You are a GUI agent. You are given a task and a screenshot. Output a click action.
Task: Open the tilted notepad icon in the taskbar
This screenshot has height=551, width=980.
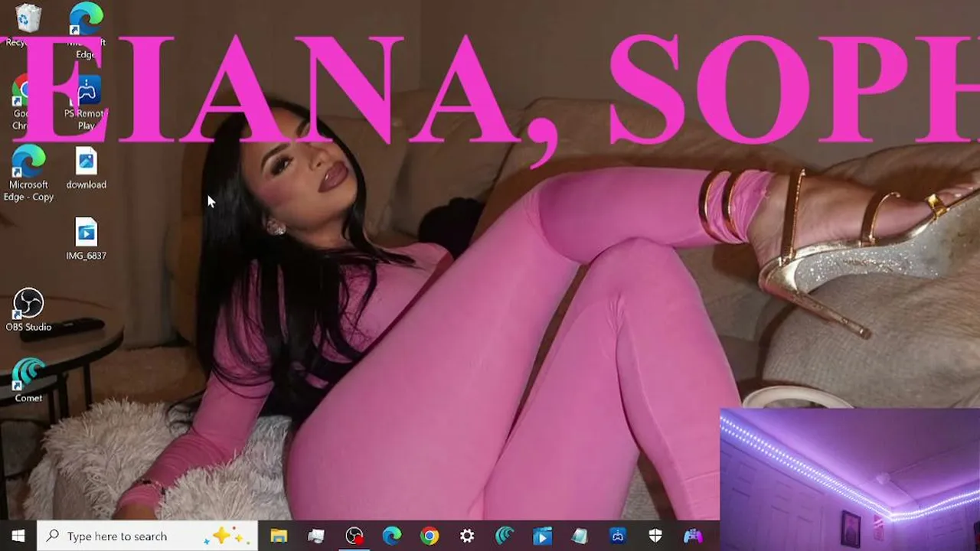click(580, 536)
